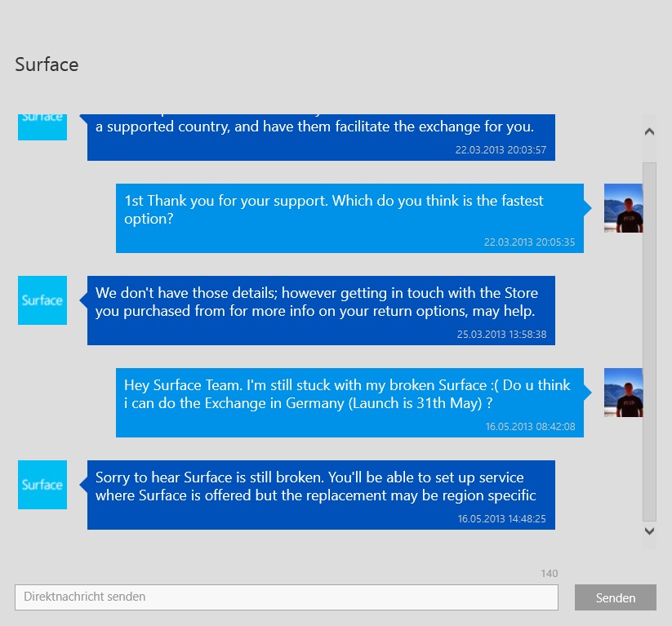
Task: Open user photo next to "1st Thank you" message
Action: pos(622,208)
